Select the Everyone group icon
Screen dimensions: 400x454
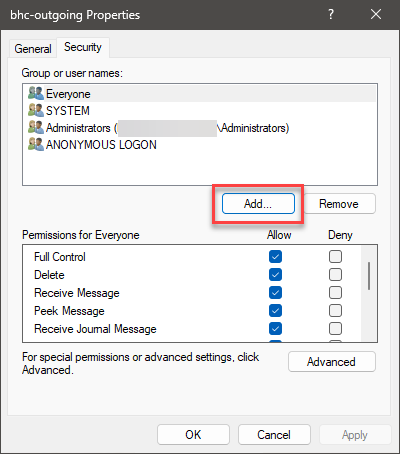[36, 93]
